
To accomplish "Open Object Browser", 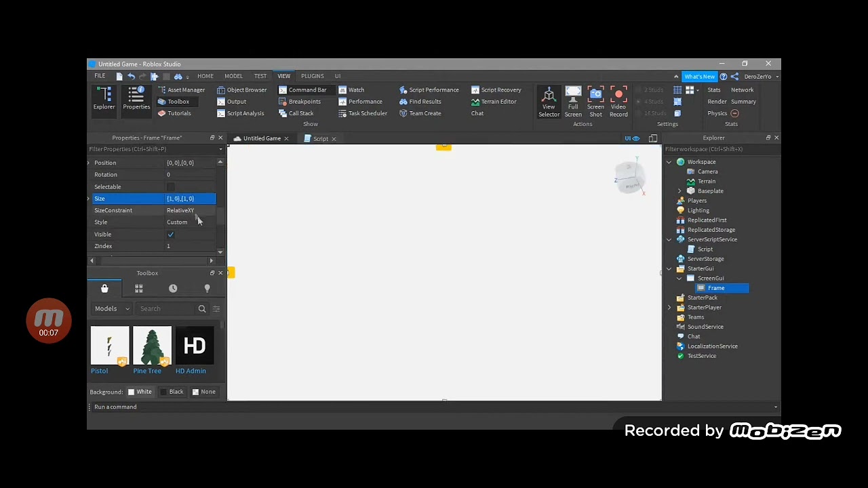I will point(242,90).
